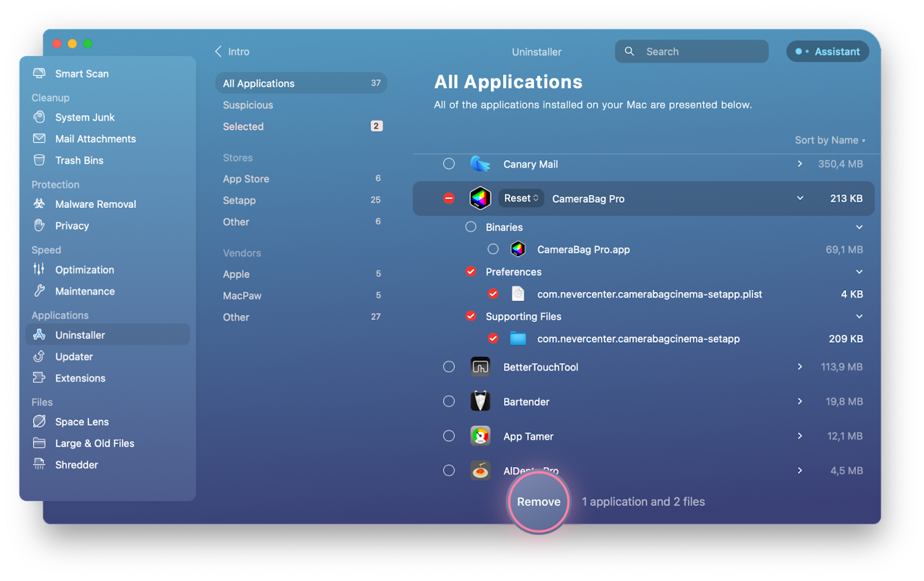Open the Updater icon in sidebar
The height and width of the screenshot is (581, 924).
pyautogui.click(x=39, y=356)
